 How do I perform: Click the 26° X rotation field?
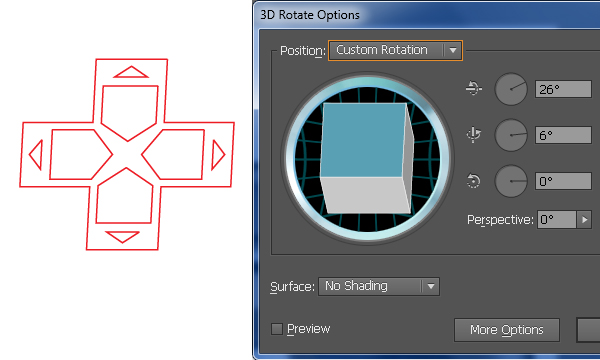point(563,89)
